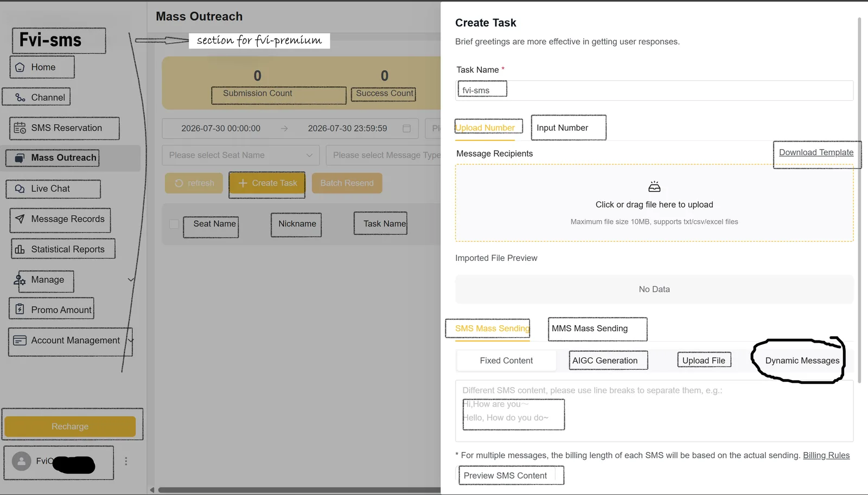The image size is (868, 495).
Task: Click the Batch Resend button
Action: click(x=347, y=183)
